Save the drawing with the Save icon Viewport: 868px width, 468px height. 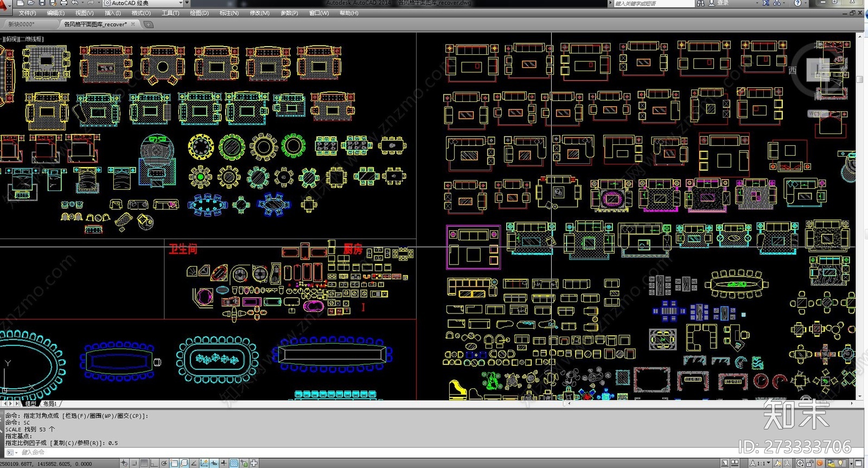[42, 3]
